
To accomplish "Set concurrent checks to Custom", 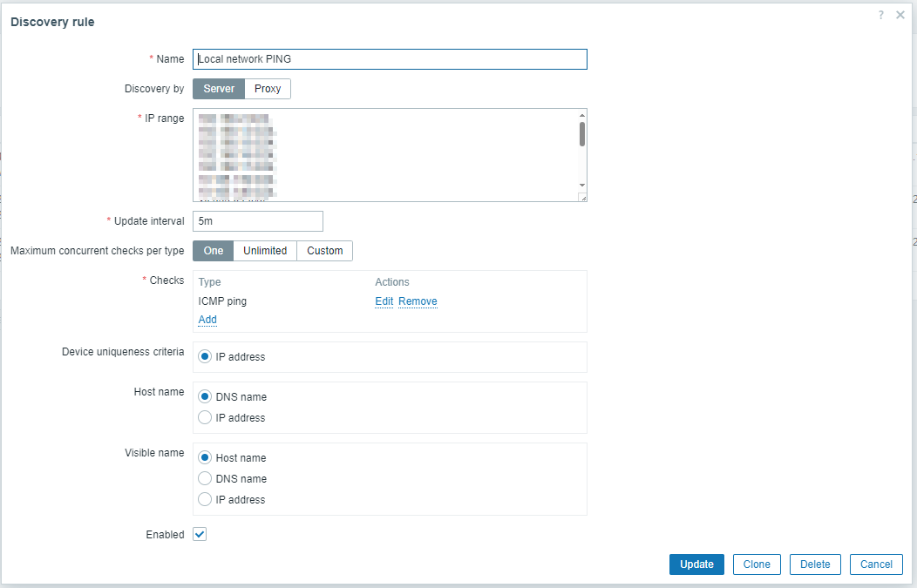I will coord(324,251).
